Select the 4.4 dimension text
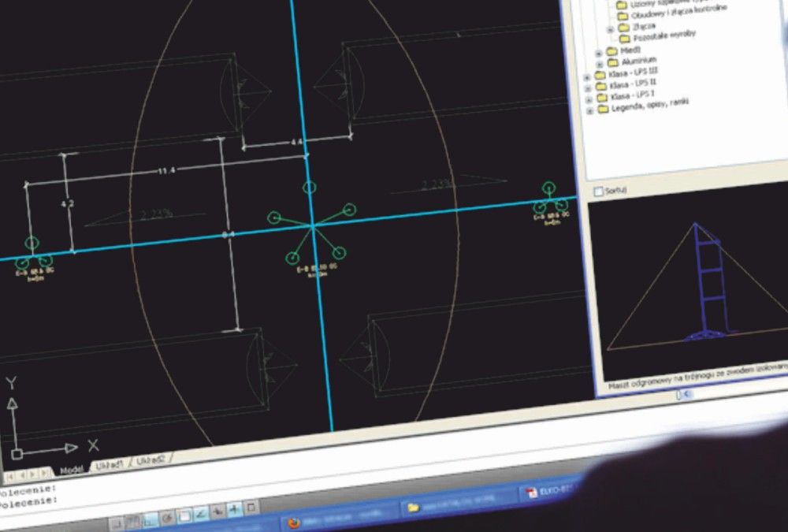 pos(296,143)
